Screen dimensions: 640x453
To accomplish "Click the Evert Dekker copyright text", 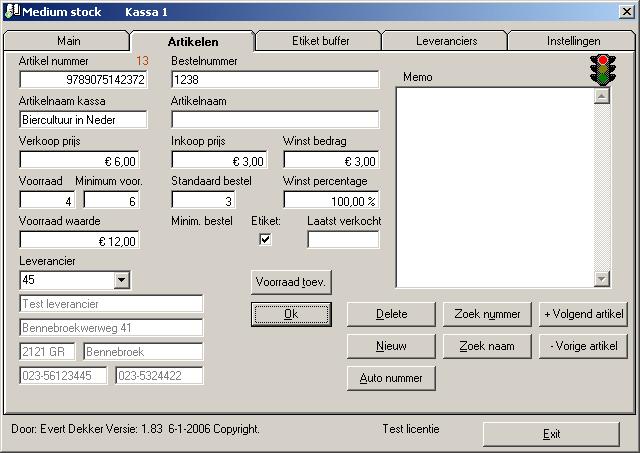I will tap(135, 429).
